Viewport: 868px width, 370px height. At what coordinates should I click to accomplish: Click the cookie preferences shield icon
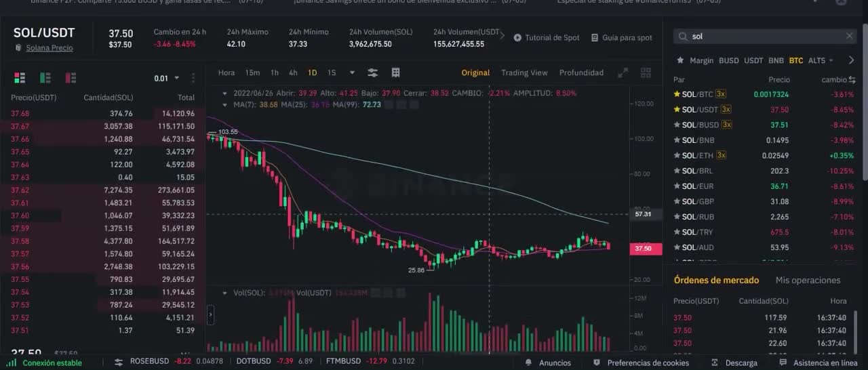point(597,363)
